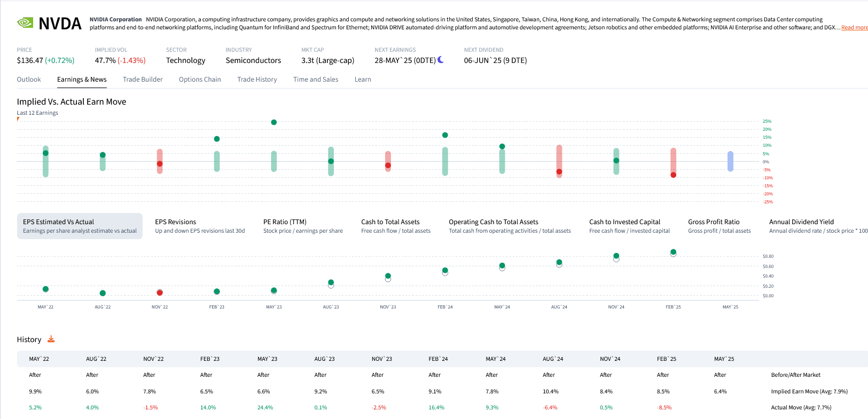Select the Time and Sales tab
868x419 pixels.
click(316, 80)
